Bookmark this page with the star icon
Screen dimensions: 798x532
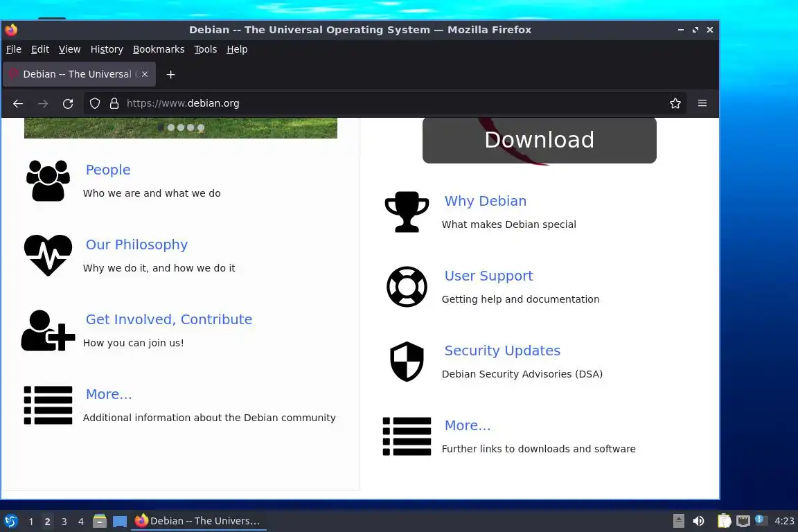tap(675, 103)
